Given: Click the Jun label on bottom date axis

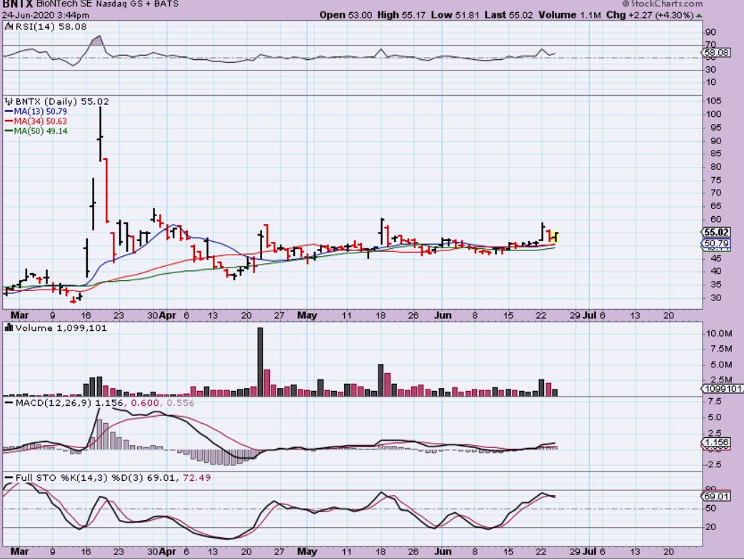Looking at the screenshot, I should tap(443, 551).
